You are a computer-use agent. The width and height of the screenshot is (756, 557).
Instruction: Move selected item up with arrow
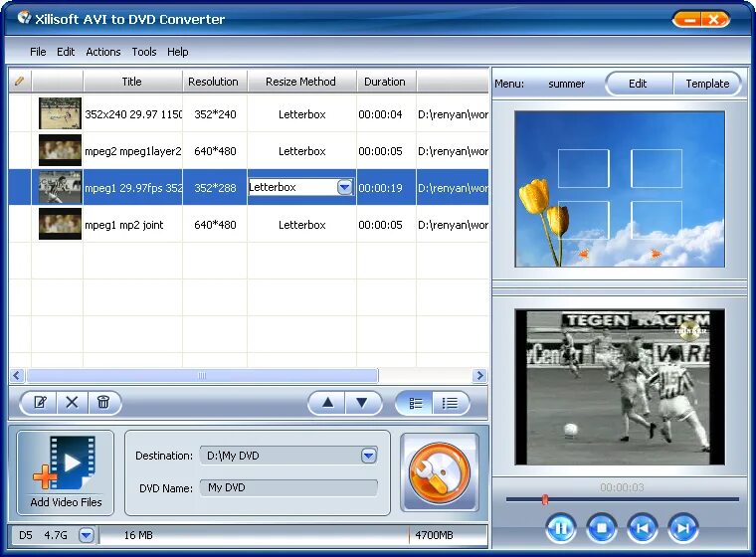tap(327, 402)
